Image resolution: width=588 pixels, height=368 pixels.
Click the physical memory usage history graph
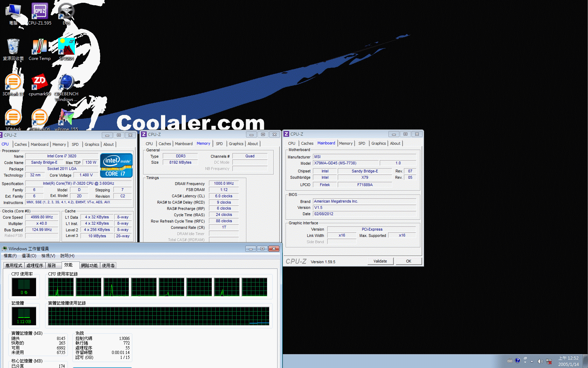[x=159, y=316]
